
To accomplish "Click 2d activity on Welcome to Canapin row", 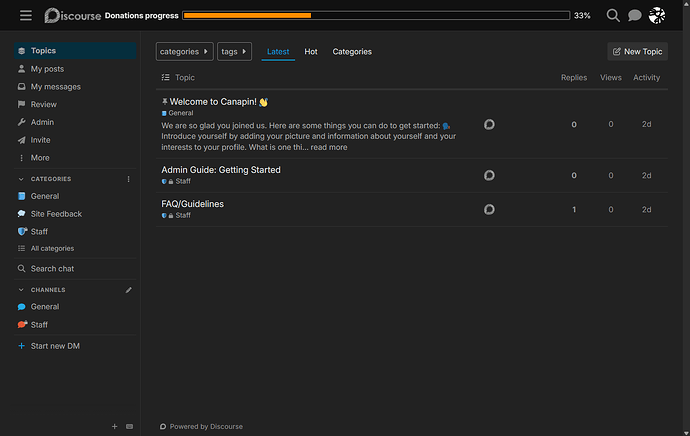I will 646,125.
